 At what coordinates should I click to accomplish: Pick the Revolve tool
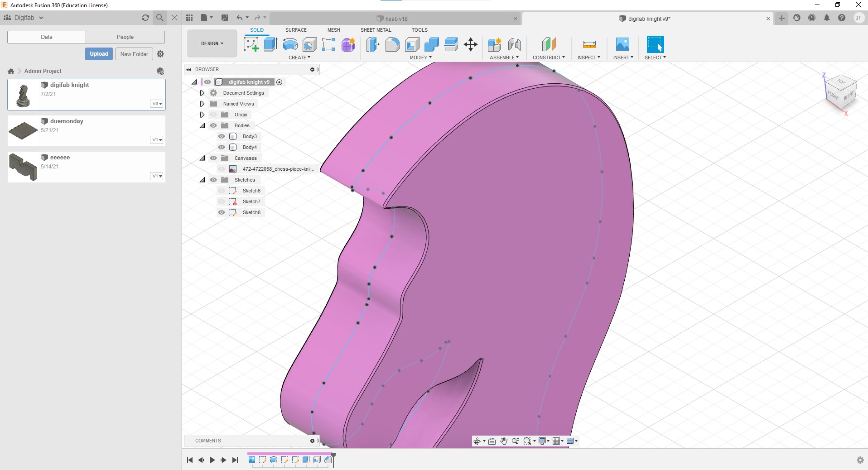(x=290, y=44)
